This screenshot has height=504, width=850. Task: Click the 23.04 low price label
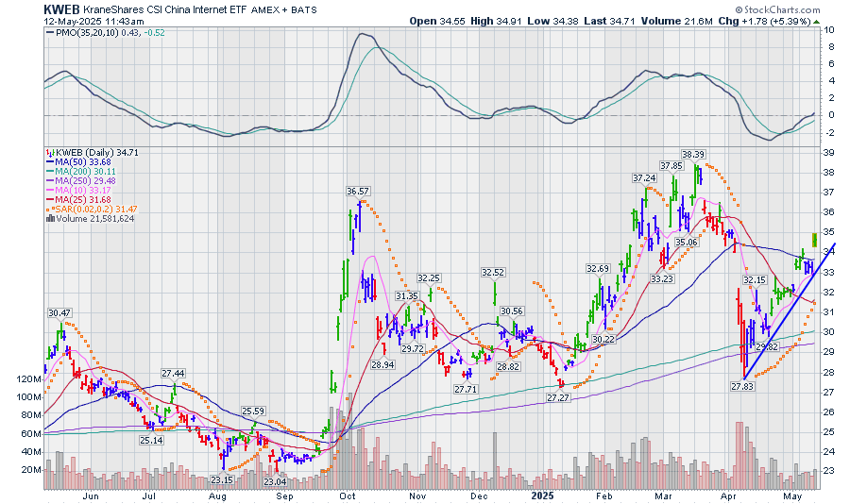(x=275, y=481)
